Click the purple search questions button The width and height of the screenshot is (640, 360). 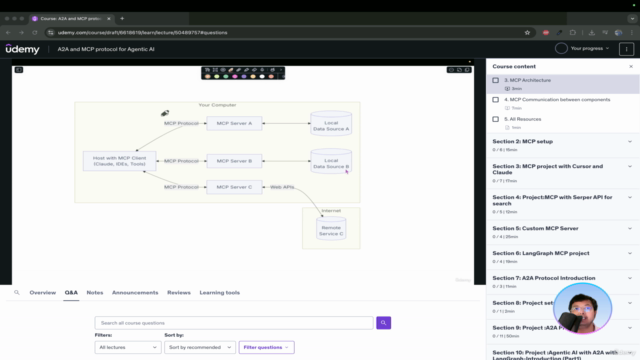click(x=383, y=323)
